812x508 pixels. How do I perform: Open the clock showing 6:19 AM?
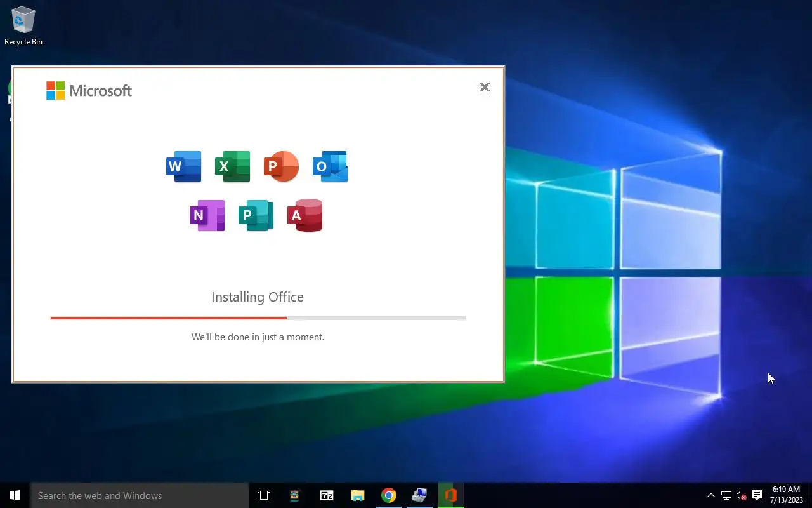[x=786, y=495]
